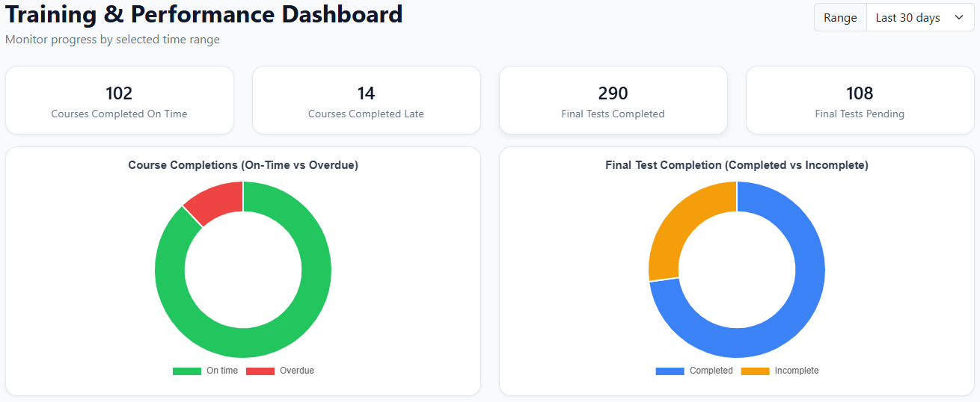Image resolution: width=980 pixels, height=402 pixels.
Task: Click the green On time legend swatch
Action: [186, 371]
